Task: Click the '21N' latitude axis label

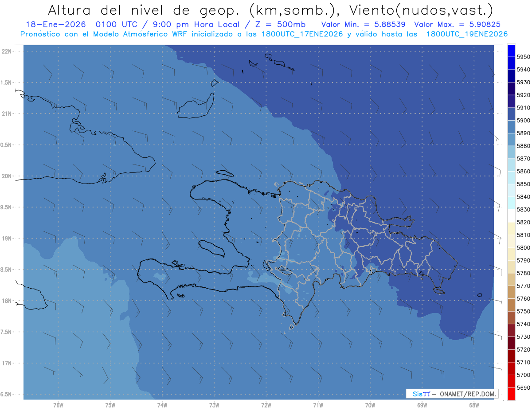Action: coord(7,114)
